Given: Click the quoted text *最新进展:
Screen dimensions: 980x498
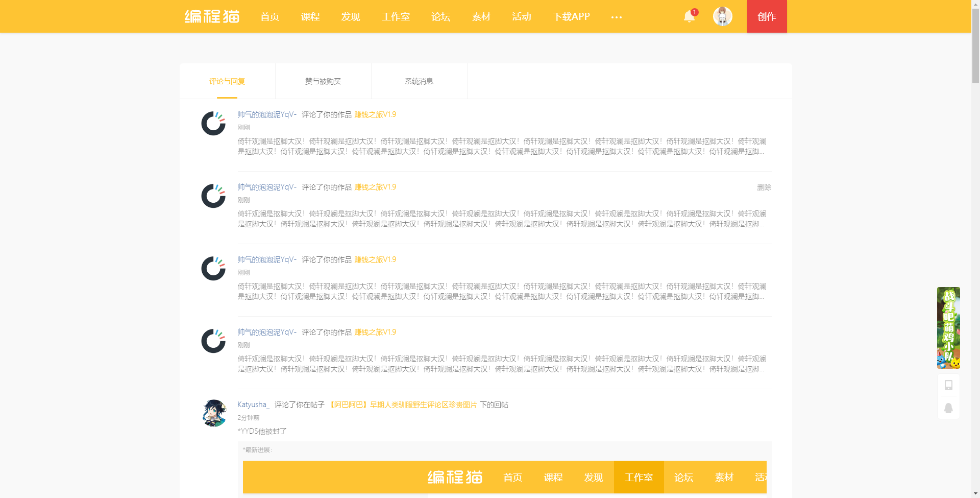Looking at the screenshot, I should coord(258,450).
